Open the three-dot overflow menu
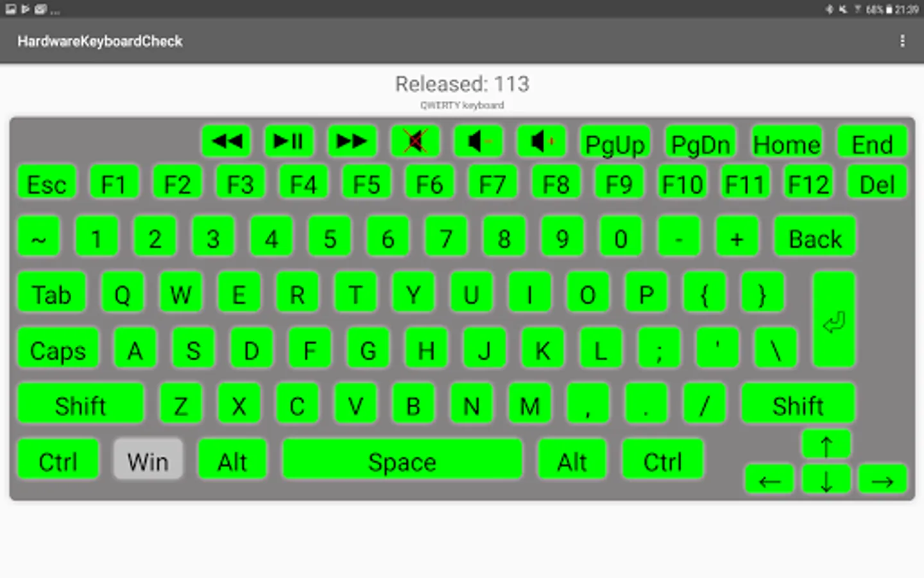924x578 pixels. click(902, 41)
